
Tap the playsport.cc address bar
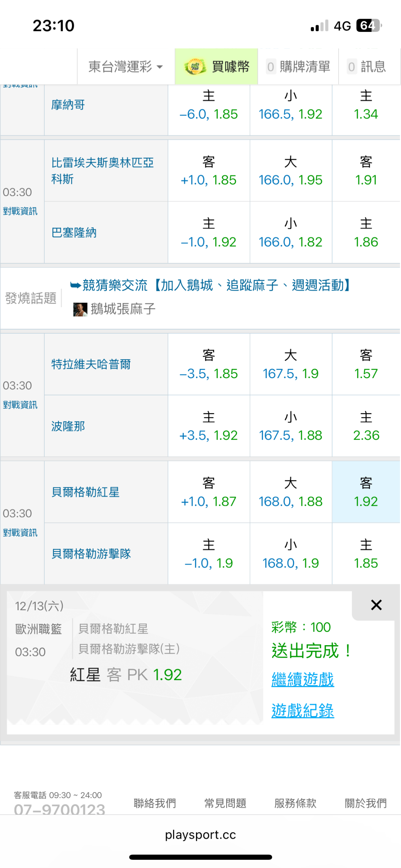200,835
